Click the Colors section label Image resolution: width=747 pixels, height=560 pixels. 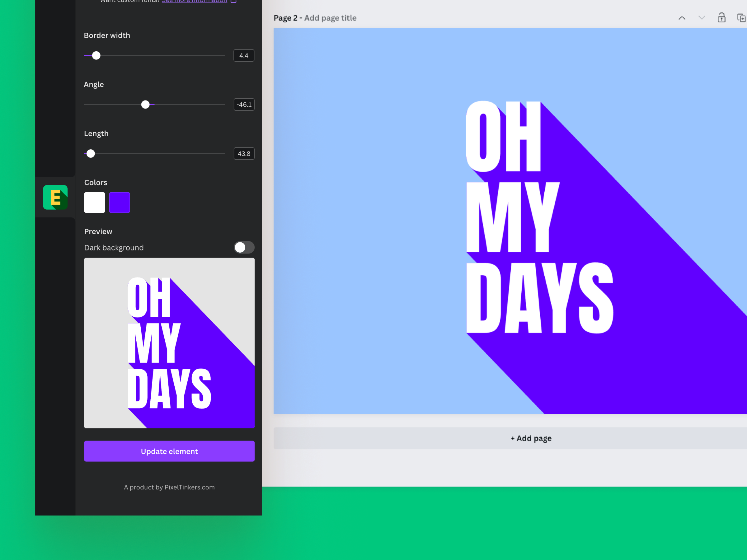[96, 183]
